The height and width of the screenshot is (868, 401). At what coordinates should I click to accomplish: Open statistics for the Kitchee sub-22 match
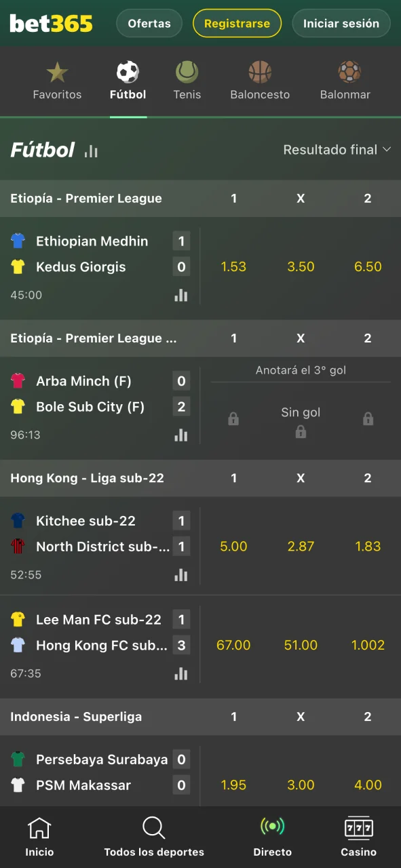point(181,574)
